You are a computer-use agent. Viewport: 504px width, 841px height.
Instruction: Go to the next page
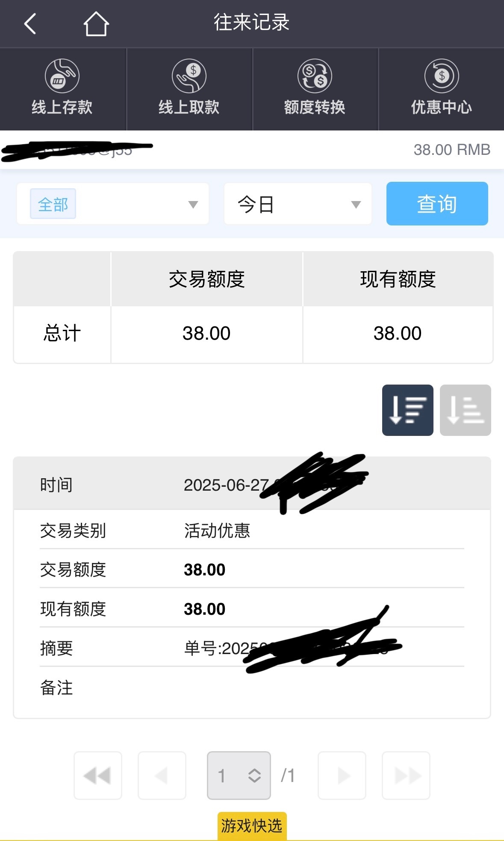coord(342,775)
